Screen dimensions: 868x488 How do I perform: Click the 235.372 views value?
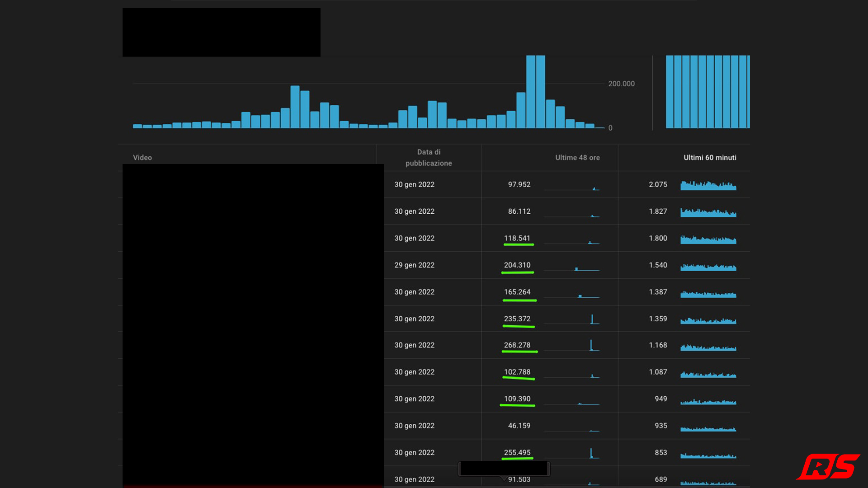point(517,319)
